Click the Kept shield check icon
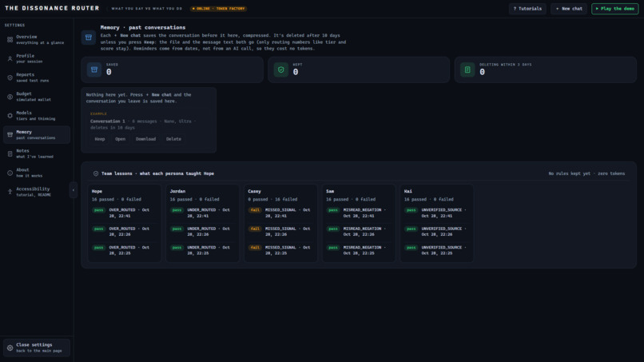Image resolution: width=644 pixels, height=362 pixels. click(x=281, y=70)
